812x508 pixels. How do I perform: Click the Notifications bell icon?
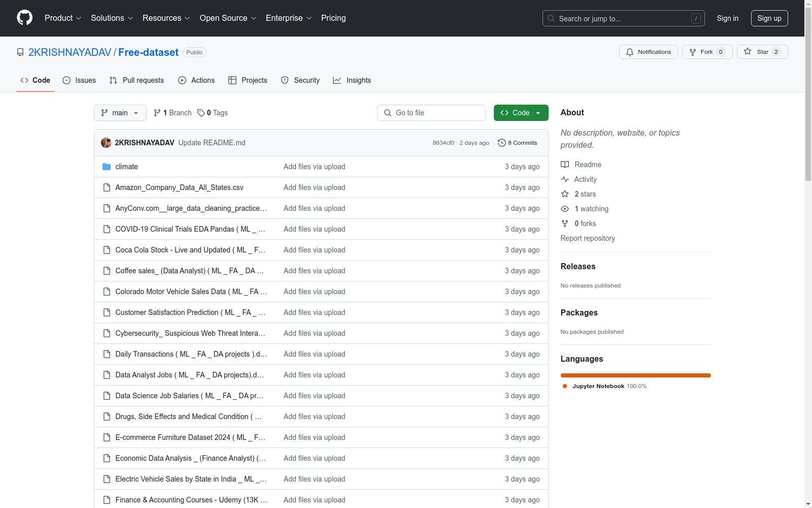[x=630, y=52]
